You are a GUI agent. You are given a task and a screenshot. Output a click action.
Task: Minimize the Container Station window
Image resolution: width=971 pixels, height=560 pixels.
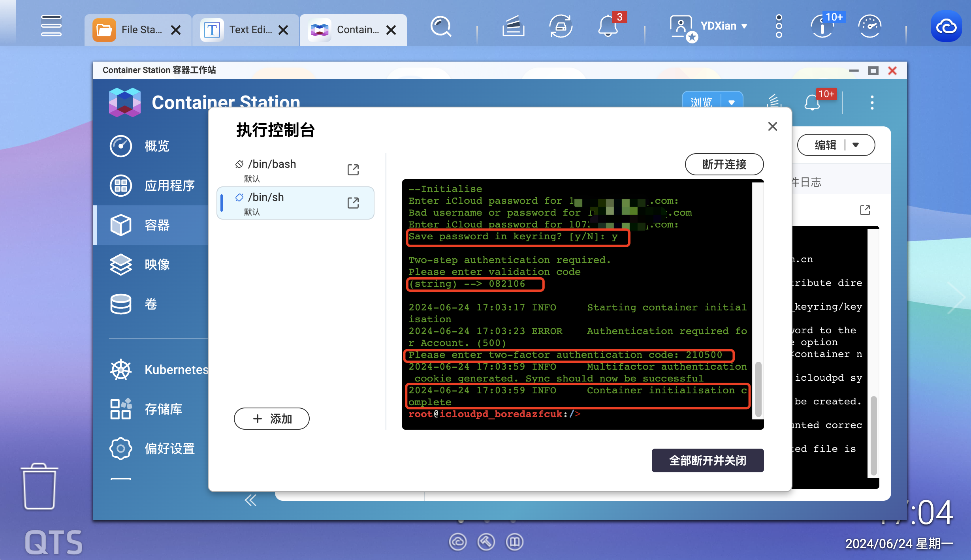(x=854, y=71)
